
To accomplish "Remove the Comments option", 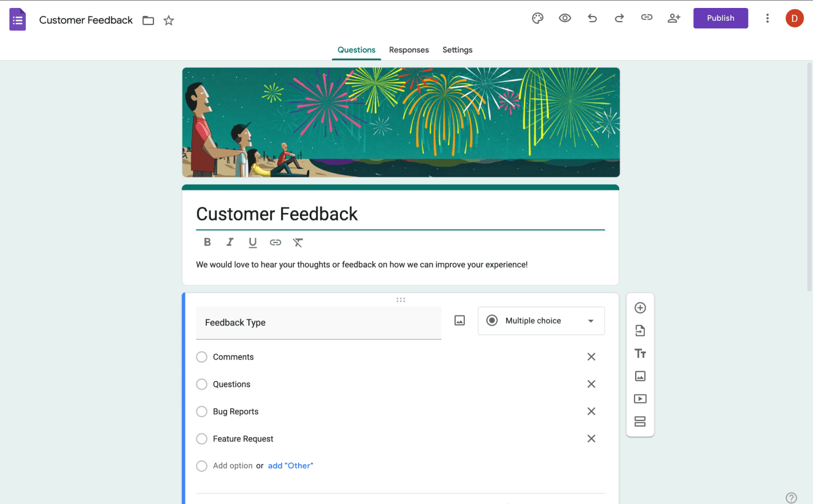I will tap(591, 357).
